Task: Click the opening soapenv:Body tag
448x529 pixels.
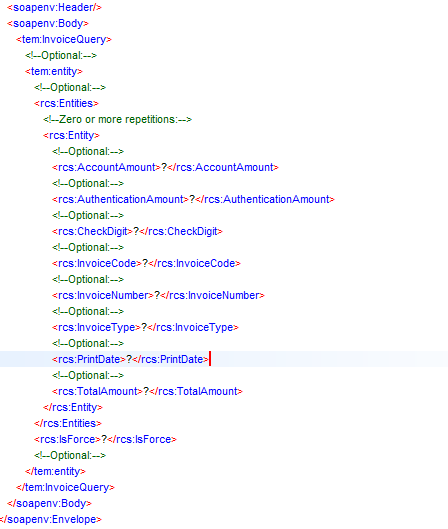Action: (48, 24)
